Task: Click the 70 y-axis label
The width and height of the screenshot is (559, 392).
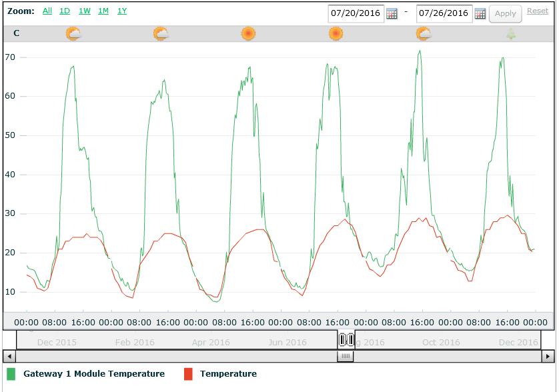Action: click(x=10, y=57)
